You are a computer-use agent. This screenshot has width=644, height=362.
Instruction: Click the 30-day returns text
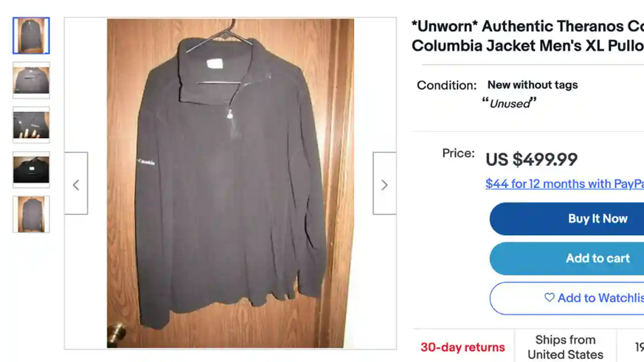463,347
